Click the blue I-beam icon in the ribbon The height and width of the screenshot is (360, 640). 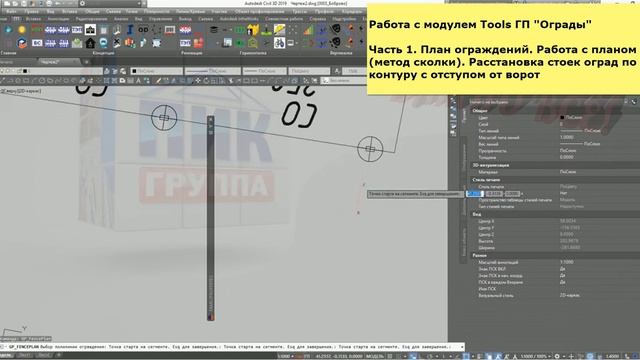[130, 29]
